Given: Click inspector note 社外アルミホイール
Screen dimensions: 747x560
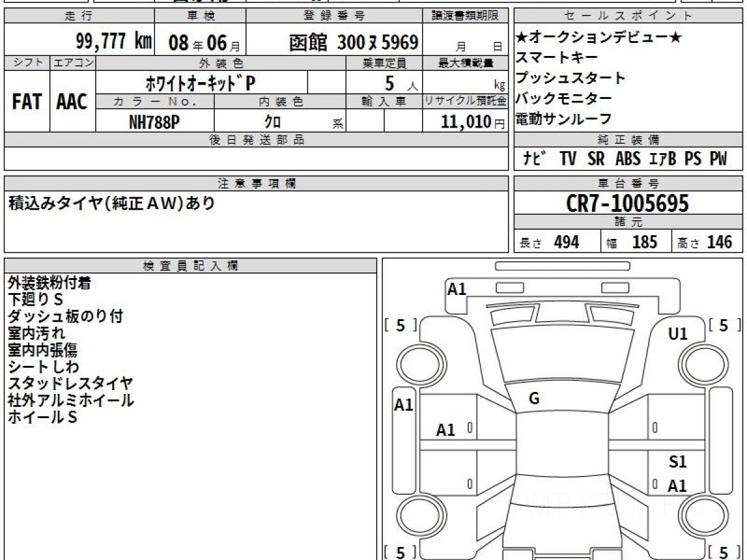Looking at the screenshot, I should 71,400.
